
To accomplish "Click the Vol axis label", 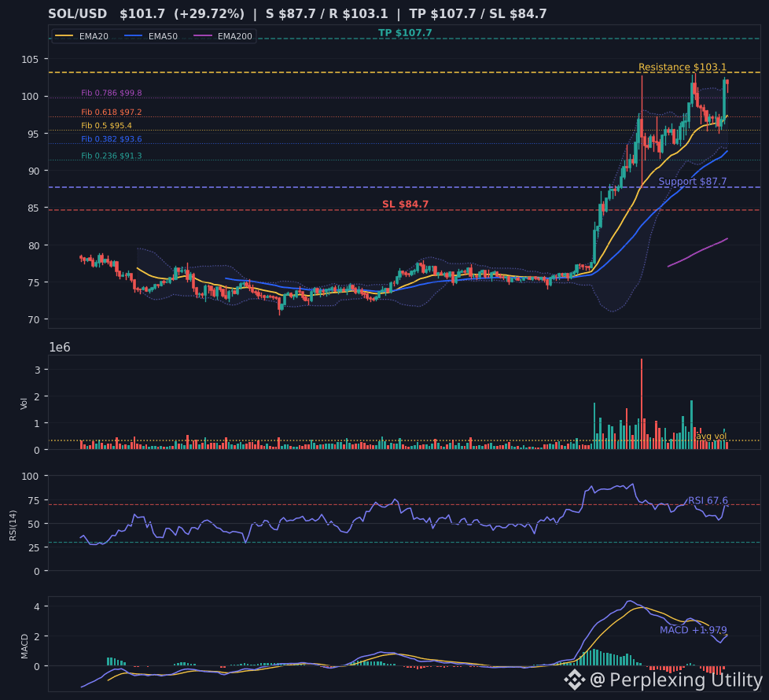I will coord(24,403).
